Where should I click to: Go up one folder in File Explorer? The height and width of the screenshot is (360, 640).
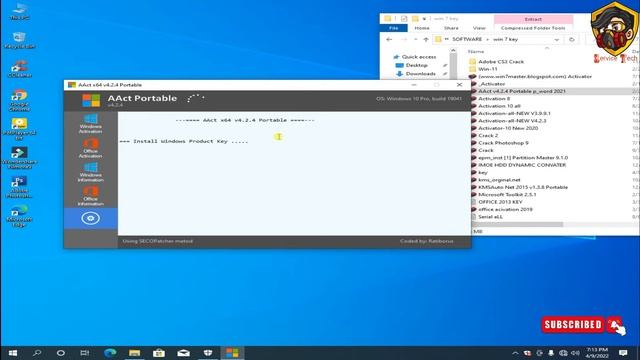[x=426, y=39]
